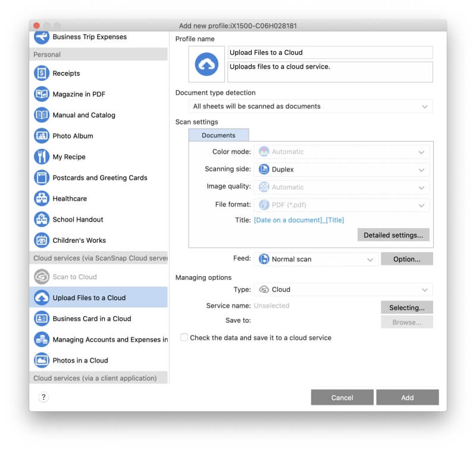Select the Managing Accounts and Expenses icon
The height and width of the screenshot is (450, 476).
(42, 339)
